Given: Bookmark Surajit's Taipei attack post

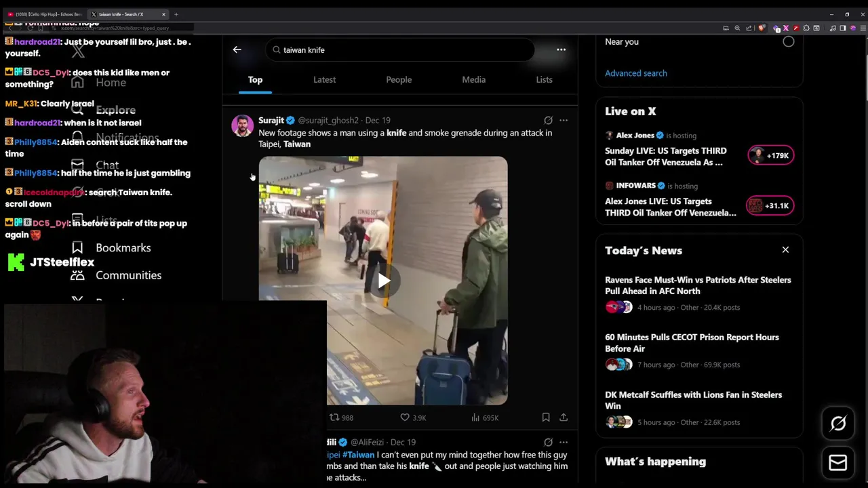Looking at the screenshot, I should (546, 418).
